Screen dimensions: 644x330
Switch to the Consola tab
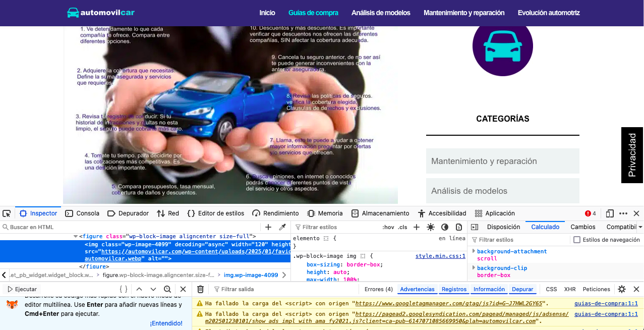82,213
